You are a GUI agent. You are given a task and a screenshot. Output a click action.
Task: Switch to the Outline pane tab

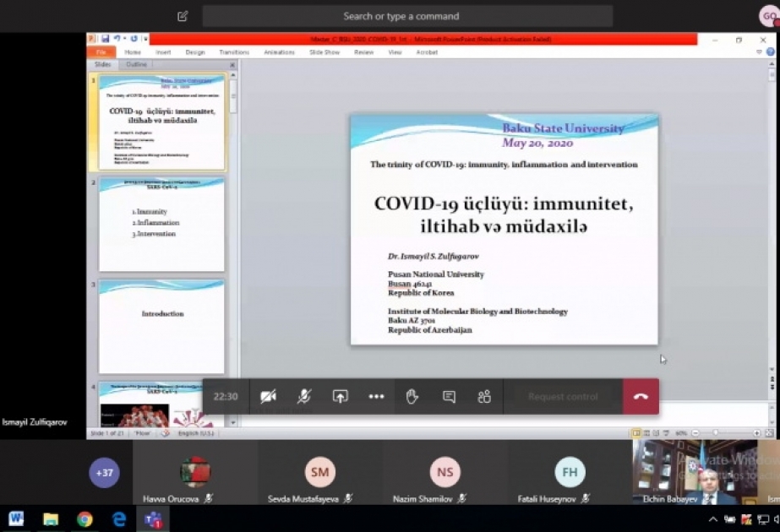point(136,64)
